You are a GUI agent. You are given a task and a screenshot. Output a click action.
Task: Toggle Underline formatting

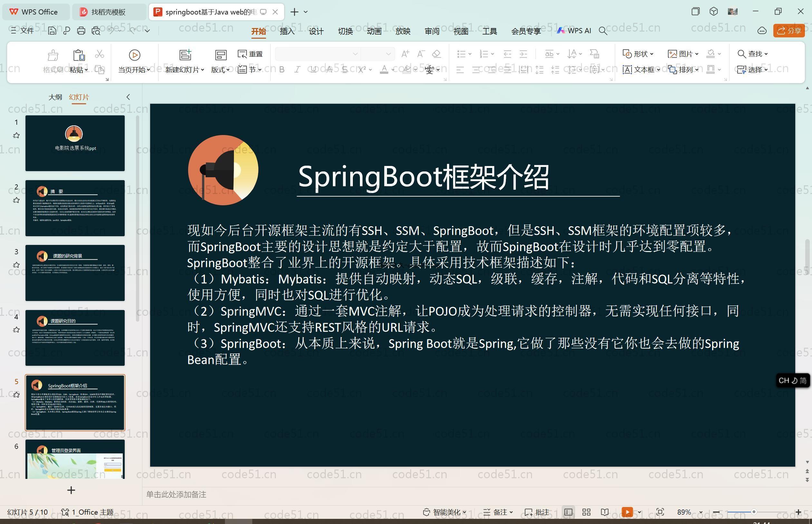pyautogui.click(x=313, y=70)
